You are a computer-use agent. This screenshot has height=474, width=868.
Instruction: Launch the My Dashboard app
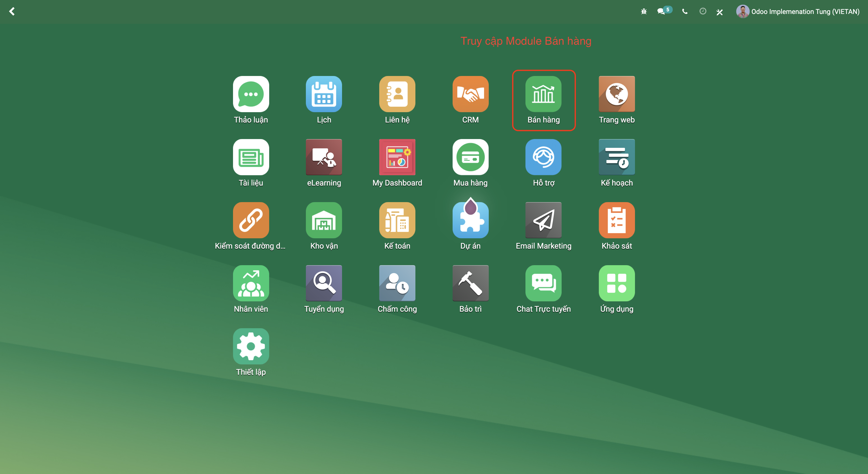click(397, 157)
